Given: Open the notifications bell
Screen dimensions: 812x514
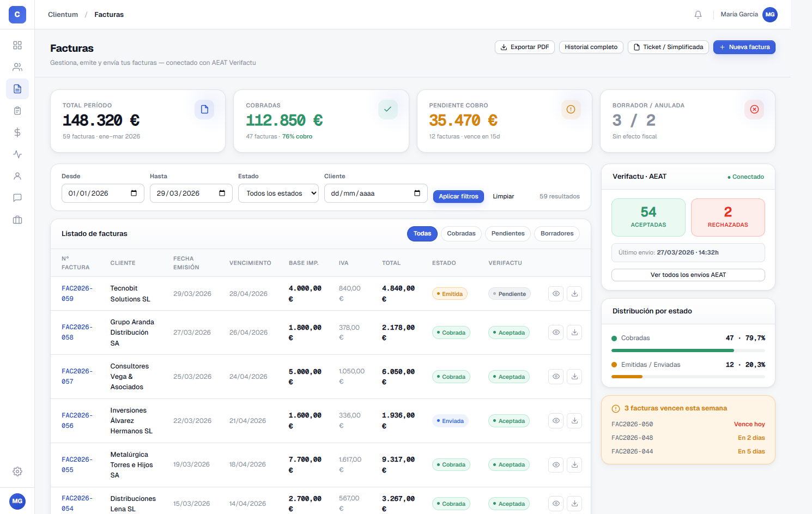Looking at the screenshot, I should 698,15.
